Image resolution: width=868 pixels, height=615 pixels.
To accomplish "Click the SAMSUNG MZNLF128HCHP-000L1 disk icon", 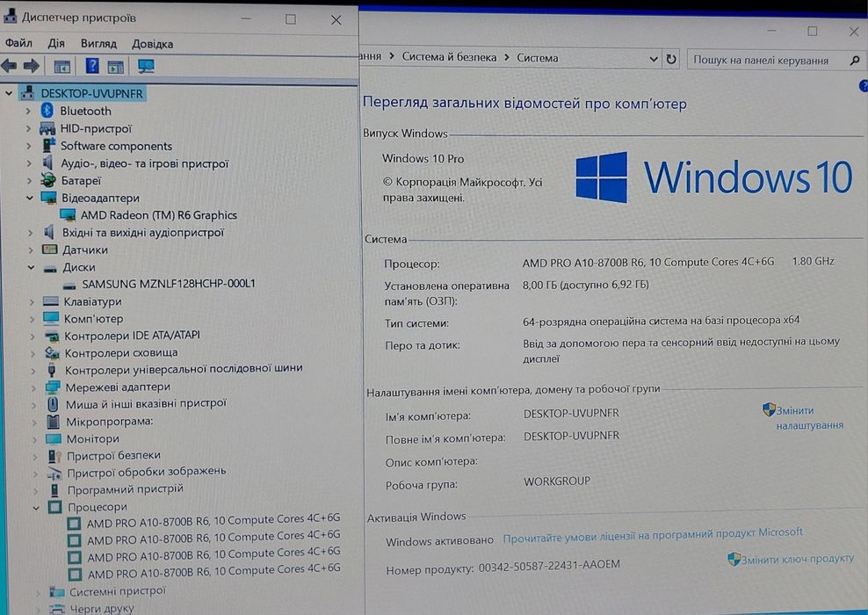I will 69,286.
